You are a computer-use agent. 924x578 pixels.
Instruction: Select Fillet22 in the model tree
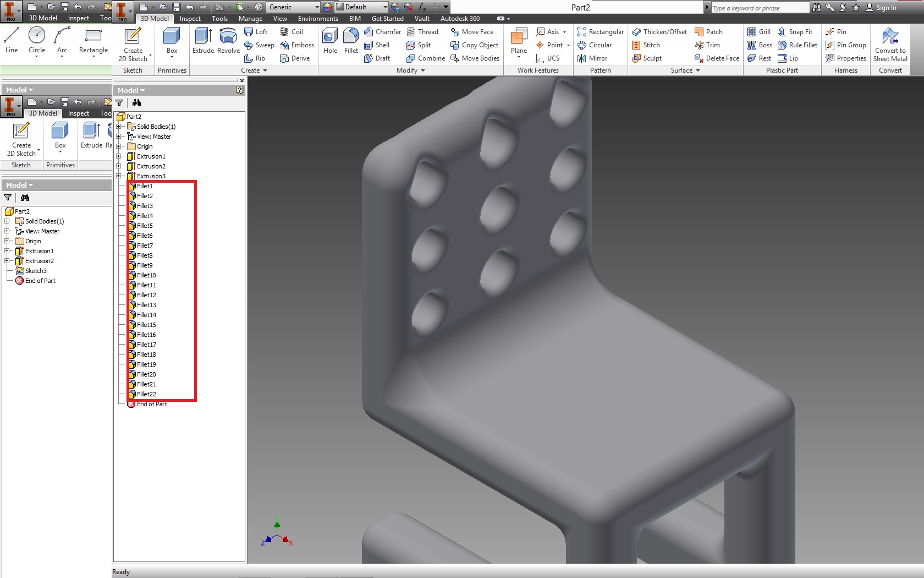click(146, 394)
